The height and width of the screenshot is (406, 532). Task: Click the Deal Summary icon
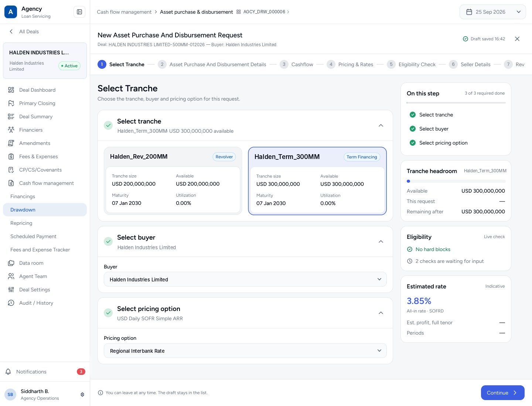pos(11,116)
